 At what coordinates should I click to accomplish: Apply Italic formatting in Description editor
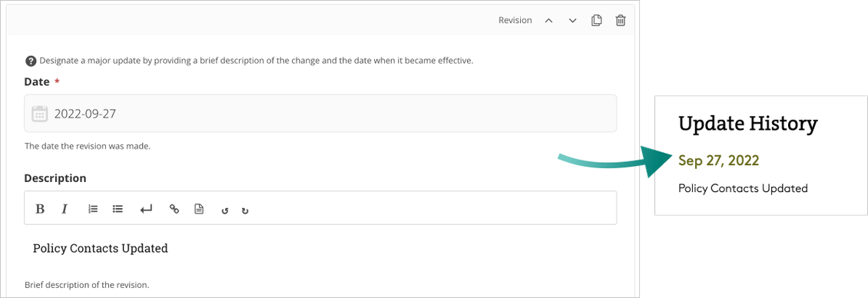click(65, 209)
